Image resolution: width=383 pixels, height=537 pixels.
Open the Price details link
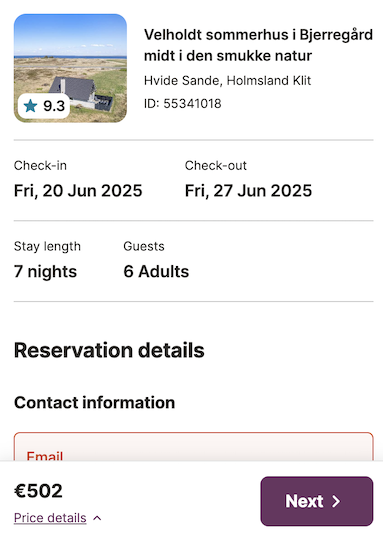pyautogui.click(x=50, y=518)
